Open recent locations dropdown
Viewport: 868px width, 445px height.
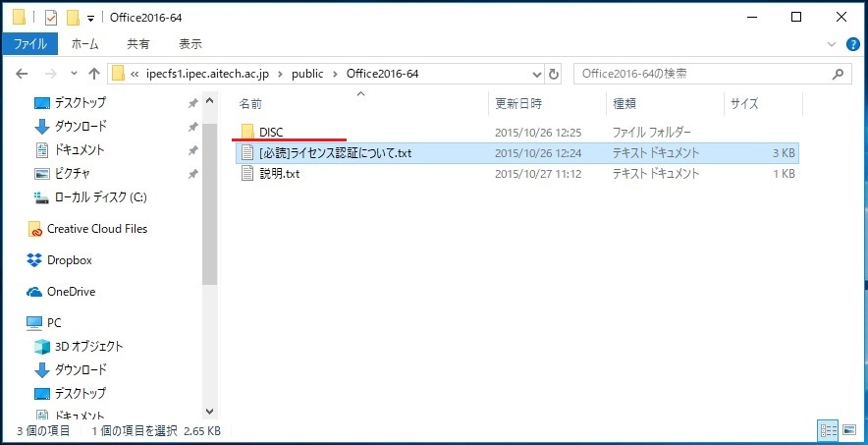tap(75, 74)
